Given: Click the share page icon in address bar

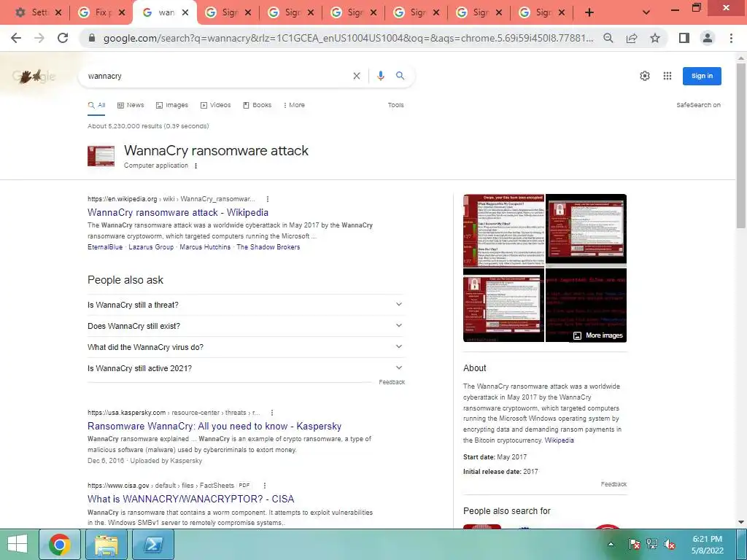Looking at the screenshot, I should [632, 38].
